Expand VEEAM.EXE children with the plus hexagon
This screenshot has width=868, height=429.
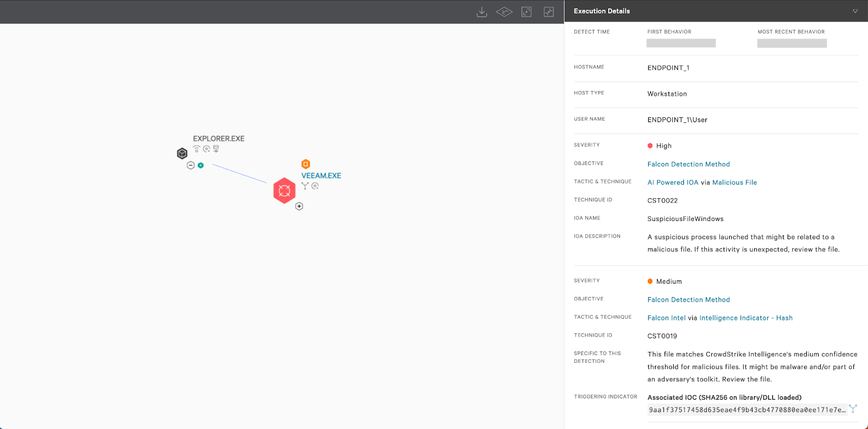pyautogui.click(x=299, y=206)
